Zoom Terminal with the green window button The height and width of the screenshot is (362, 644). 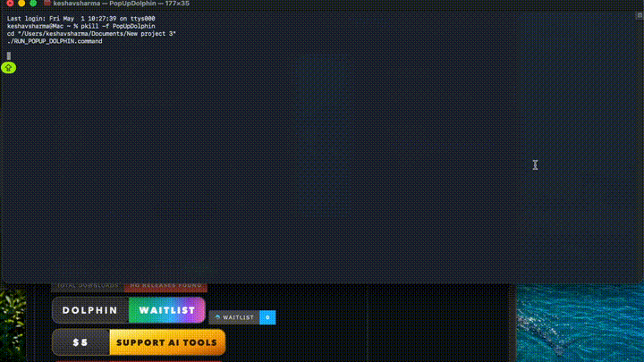(x=33, y=3)
